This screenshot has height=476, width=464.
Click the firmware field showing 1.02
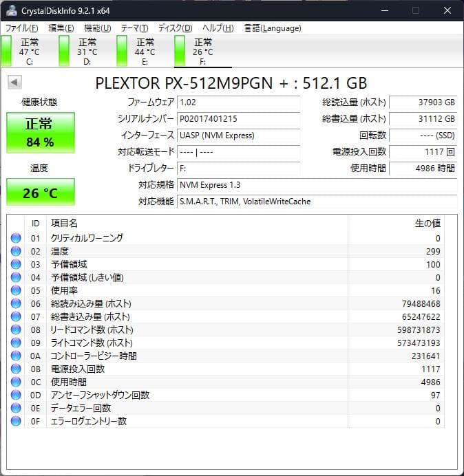coord(239,102)
